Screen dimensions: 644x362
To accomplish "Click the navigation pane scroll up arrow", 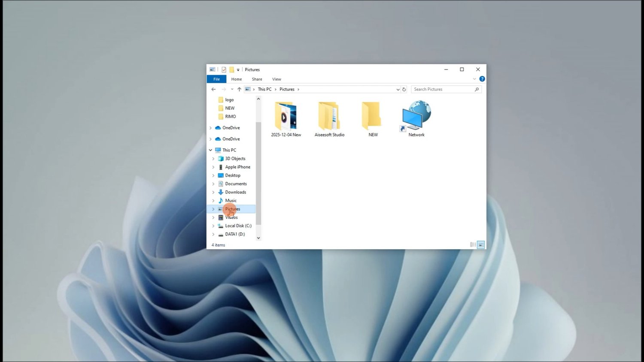I will (x=258, y=99).
